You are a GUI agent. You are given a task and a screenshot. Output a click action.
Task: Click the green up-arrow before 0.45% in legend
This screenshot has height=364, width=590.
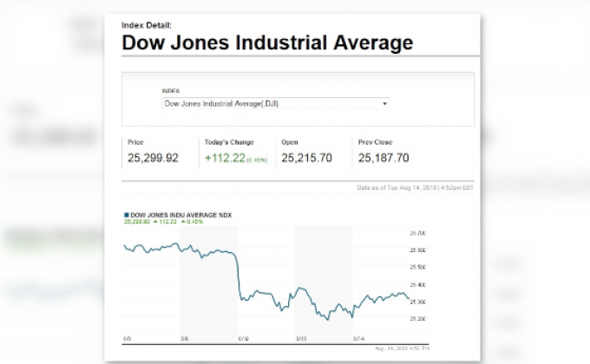point(182,222)
